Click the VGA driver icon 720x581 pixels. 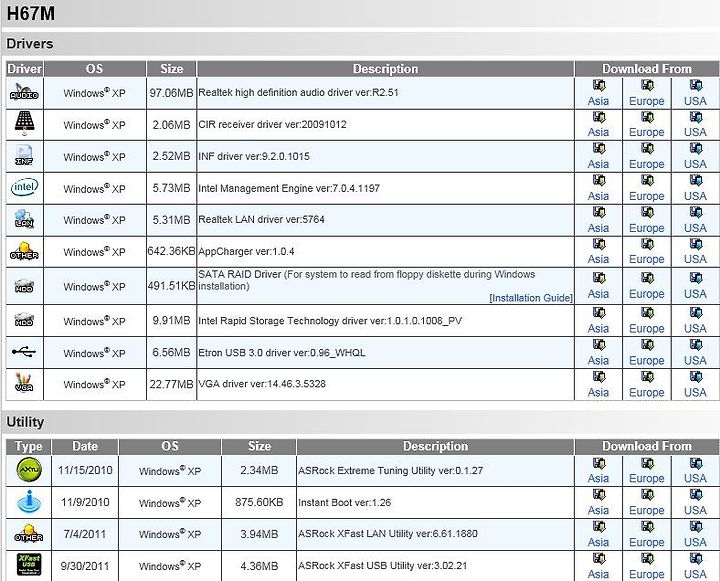coord(24,383)
